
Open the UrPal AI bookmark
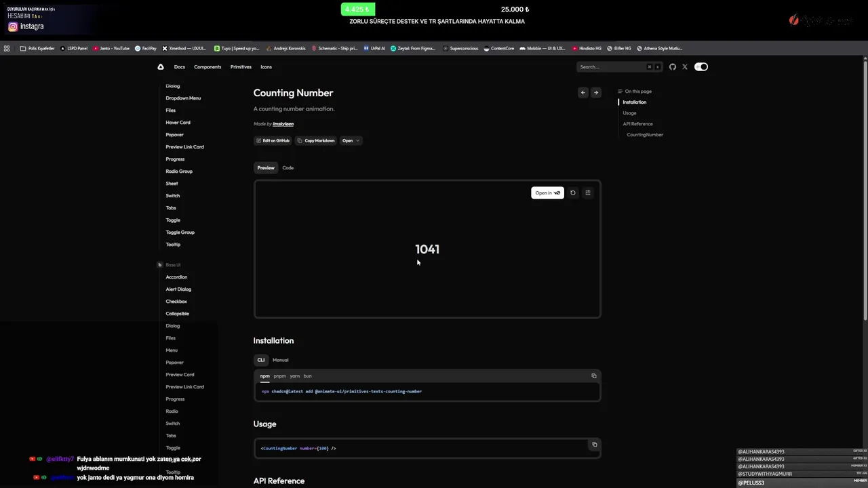(x=374, y=48)
